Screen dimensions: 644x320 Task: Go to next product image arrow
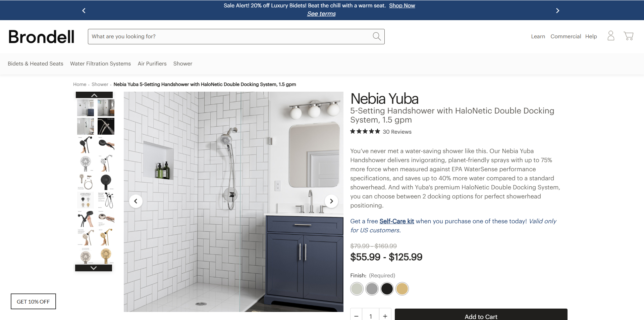click(x=331, y=201)
